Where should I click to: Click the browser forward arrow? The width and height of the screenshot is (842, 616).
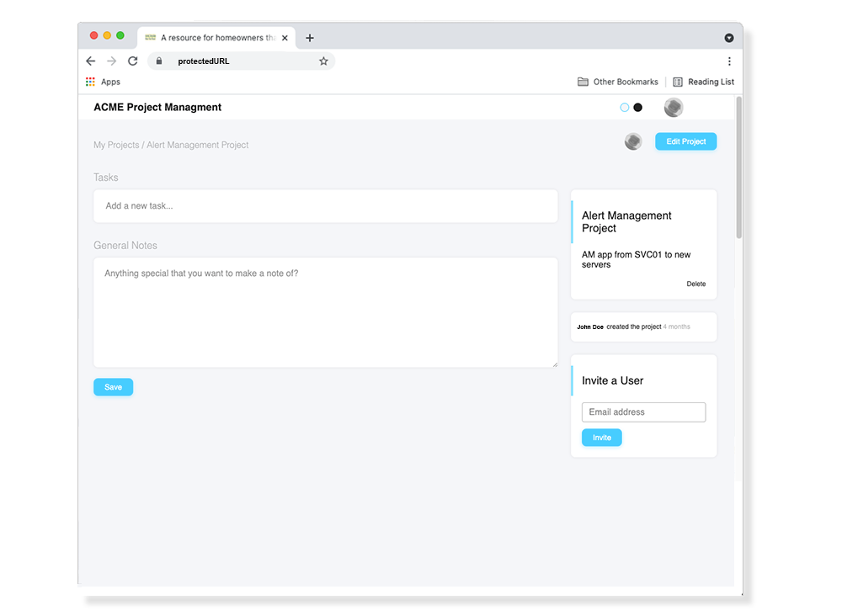click(112, 61)
